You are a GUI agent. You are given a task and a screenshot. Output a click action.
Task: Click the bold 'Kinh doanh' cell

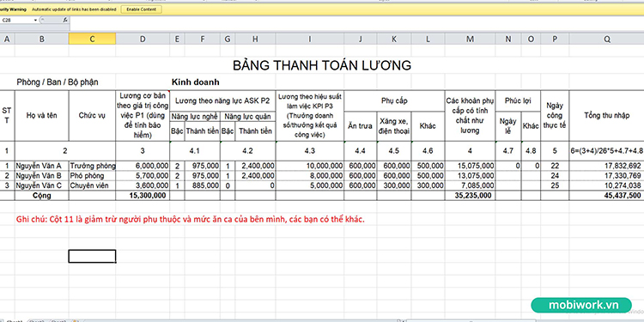click(196, 82)
